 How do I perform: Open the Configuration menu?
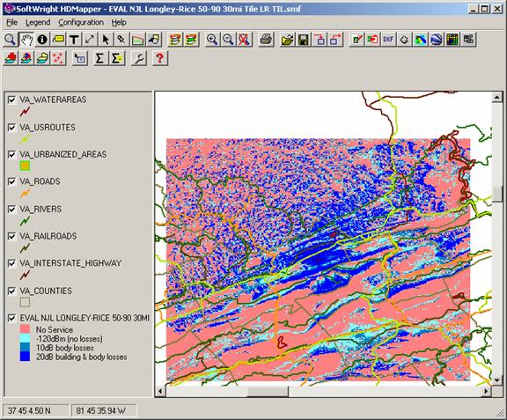81,22
